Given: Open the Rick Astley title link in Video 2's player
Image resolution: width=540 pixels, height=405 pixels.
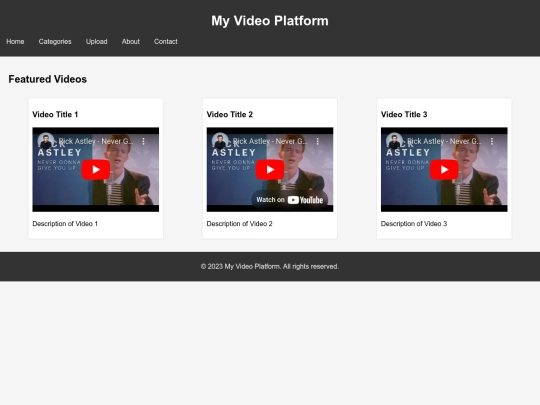Looking at the screenshot, I should point(270,141).
